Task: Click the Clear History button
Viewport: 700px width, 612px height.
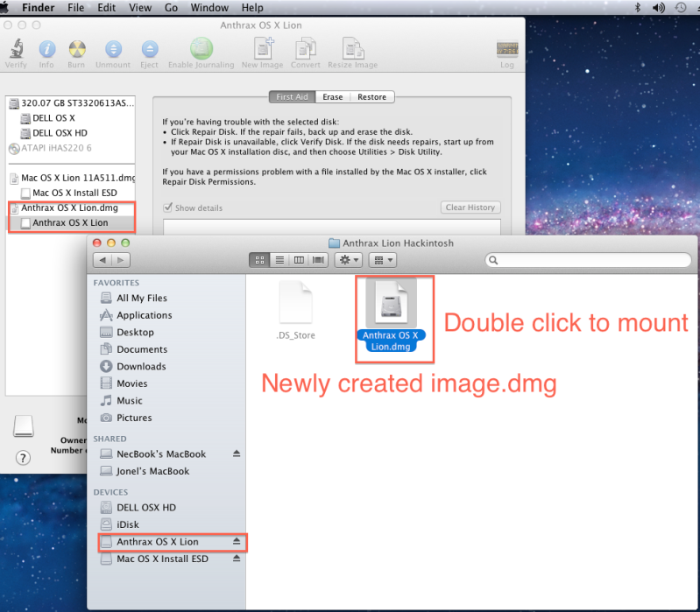Action: click(x=470, y=208)
